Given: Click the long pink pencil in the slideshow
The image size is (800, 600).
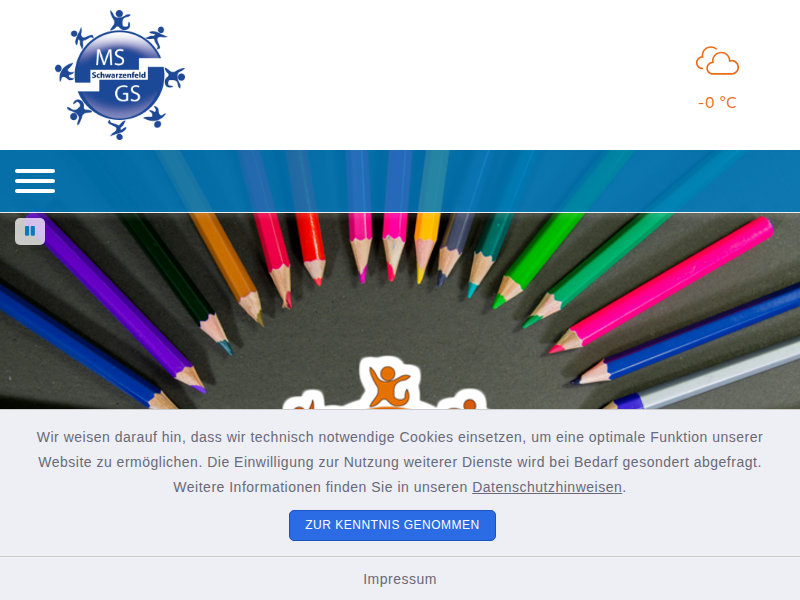Looking at the screenshot, I should coord(661,285).
